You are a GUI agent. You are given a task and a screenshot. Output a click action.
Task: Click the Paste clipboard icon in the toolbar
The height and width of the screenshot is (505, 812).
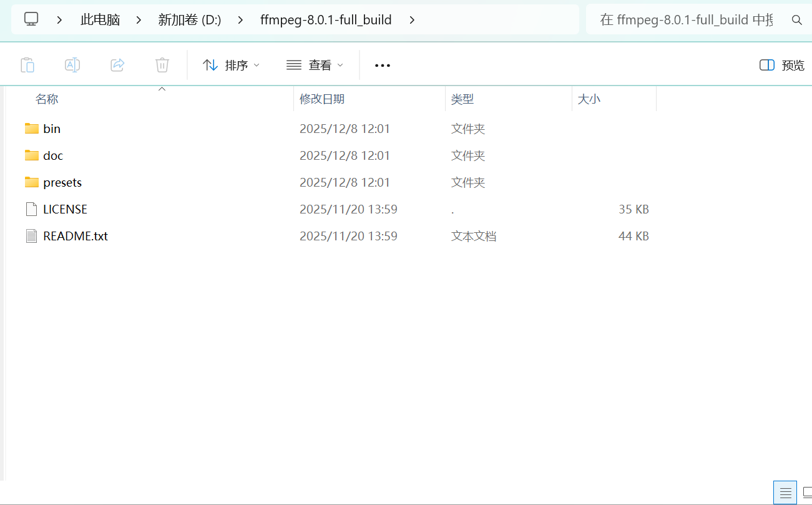[27, 65]
